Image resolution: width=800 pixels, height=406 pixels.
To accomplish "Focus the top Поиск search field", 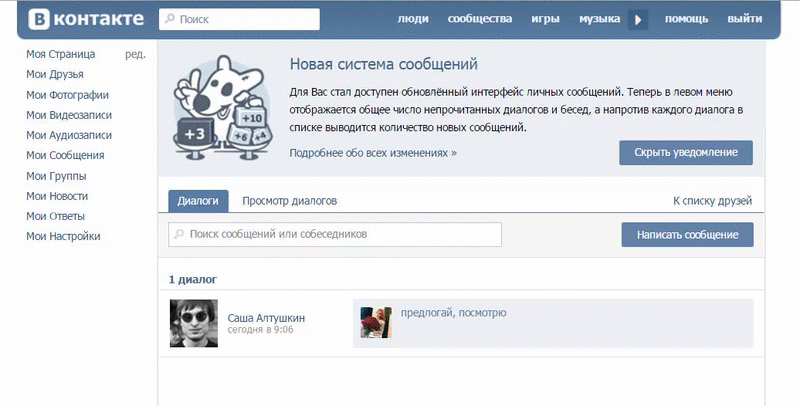I will tap(239, 19).
